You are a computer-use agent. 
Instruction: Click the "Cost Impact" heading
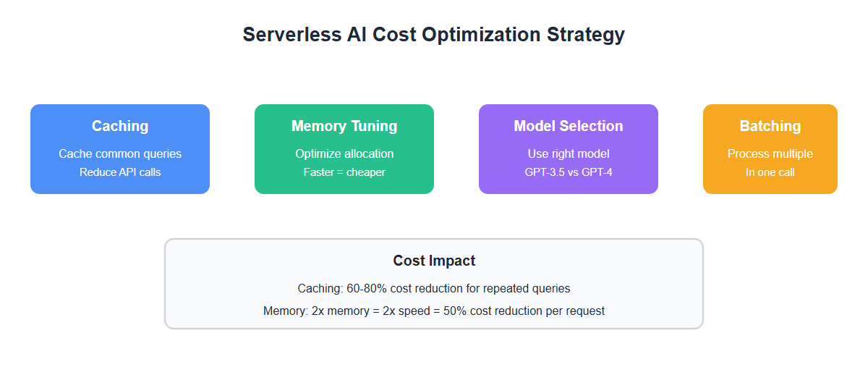pos(434,261)
